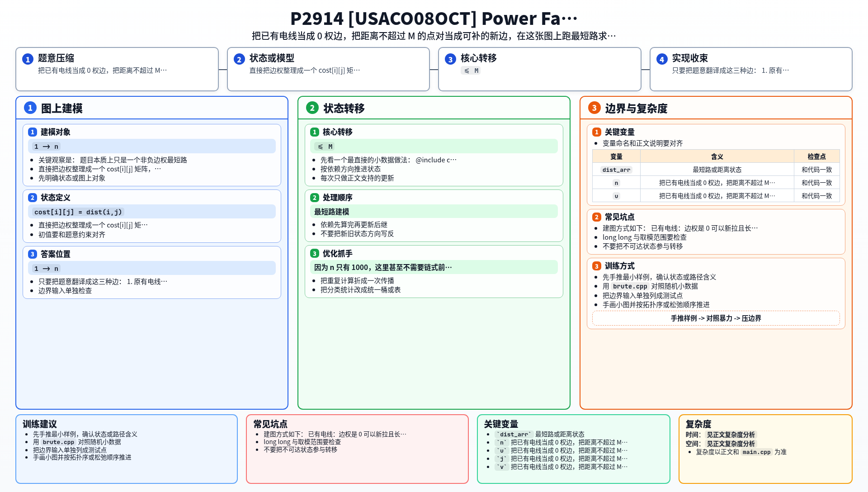The image size is (868, 492).
Task: Click the page title P2914 [USACO08OCT] Power Fa…
Action: (x=434, y=19)
